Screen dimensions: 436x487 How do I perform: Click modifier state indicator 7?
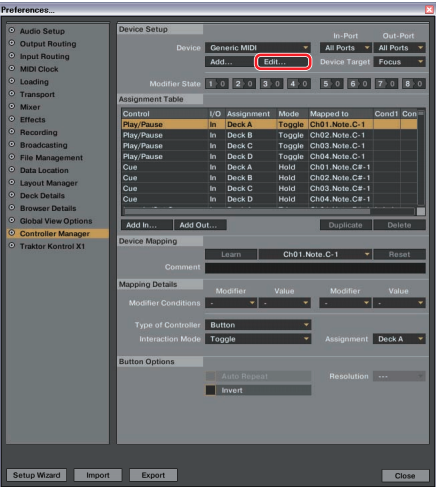pos(386,84)
